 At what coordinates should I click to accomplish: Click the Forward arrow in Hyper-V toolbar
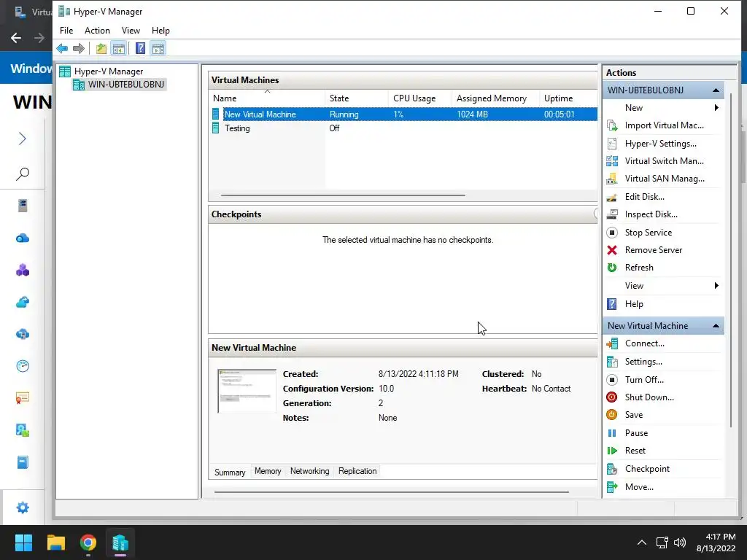(x=79, y=48)
